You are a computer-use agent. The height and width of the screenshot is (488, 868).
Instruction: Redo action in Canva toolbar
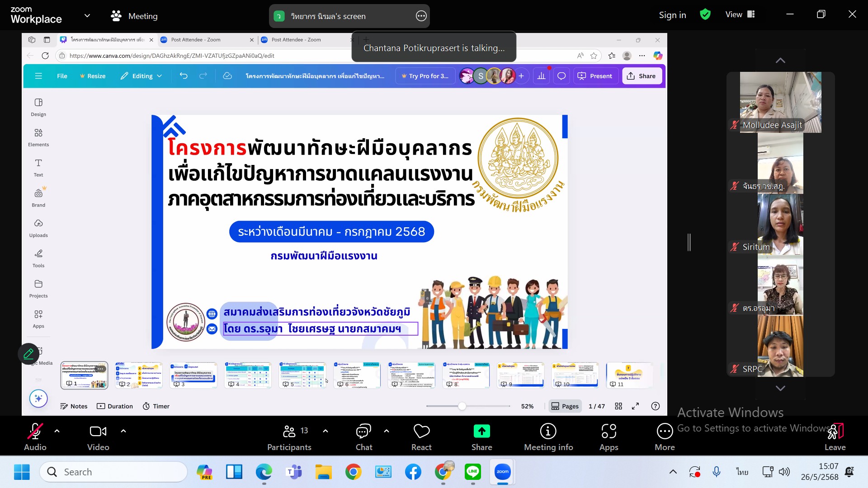click(203, 76)
